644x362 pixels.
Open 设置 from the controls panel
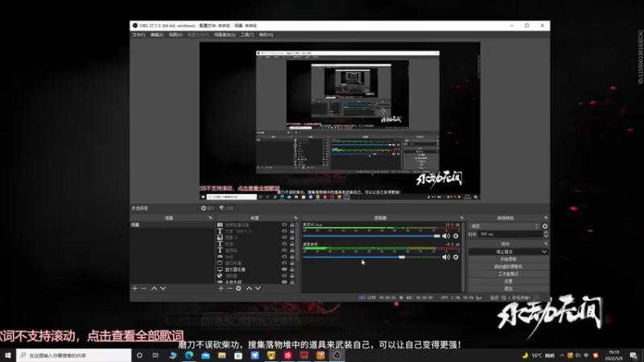tap(509, 281)
